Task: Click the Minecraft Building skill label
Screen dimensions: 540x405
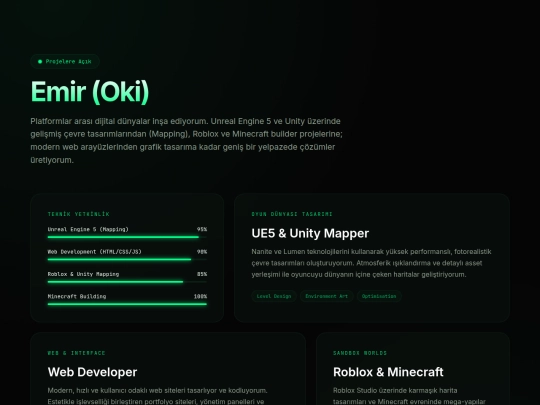Action: click(x=77, y=297)
